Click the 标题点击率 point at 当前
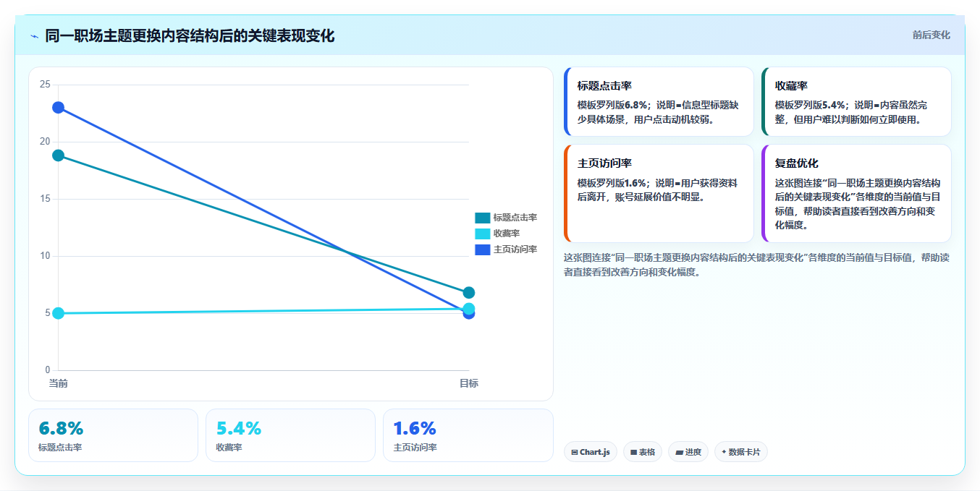Screen dimensions: 980x491 tap(58, 155)
